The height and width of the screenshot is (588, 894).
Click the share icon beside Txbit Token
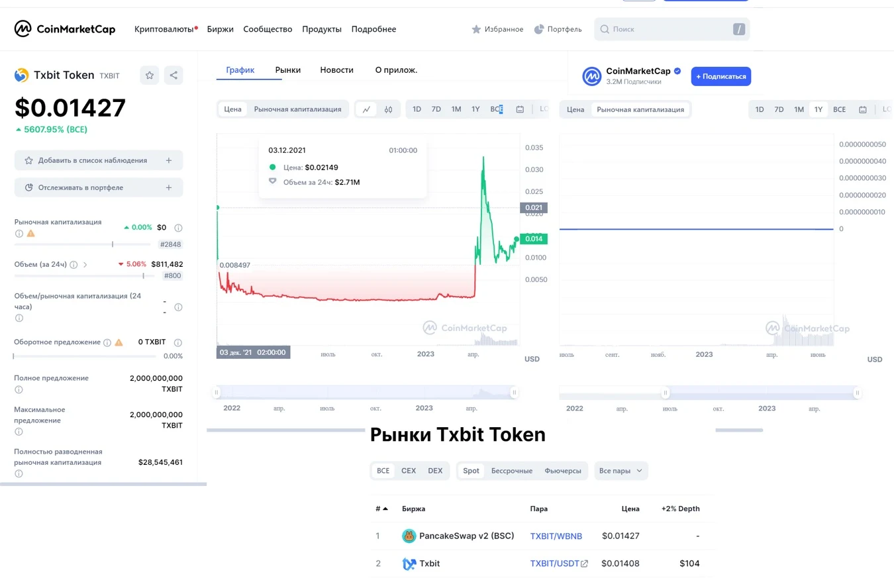(174, 75)
